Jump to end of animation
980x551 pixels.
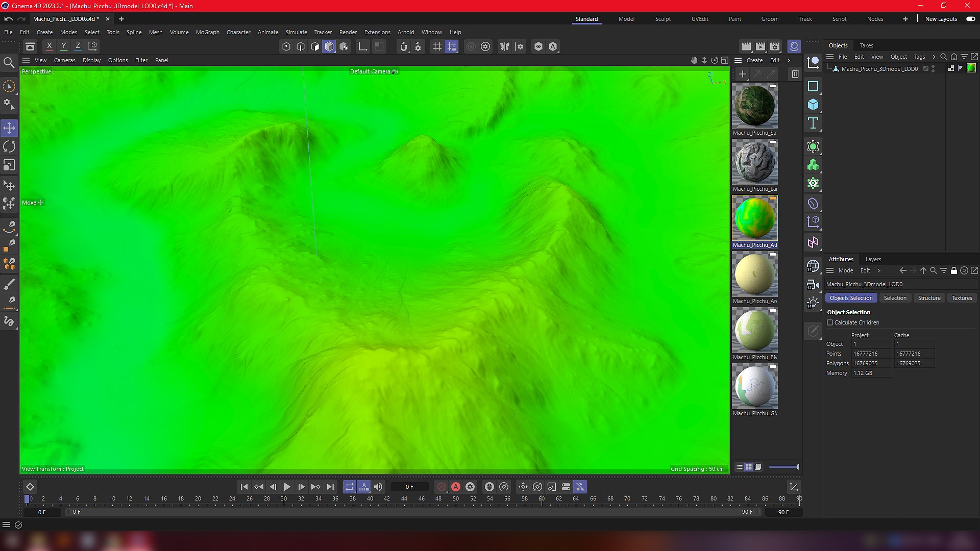point(330,487)
